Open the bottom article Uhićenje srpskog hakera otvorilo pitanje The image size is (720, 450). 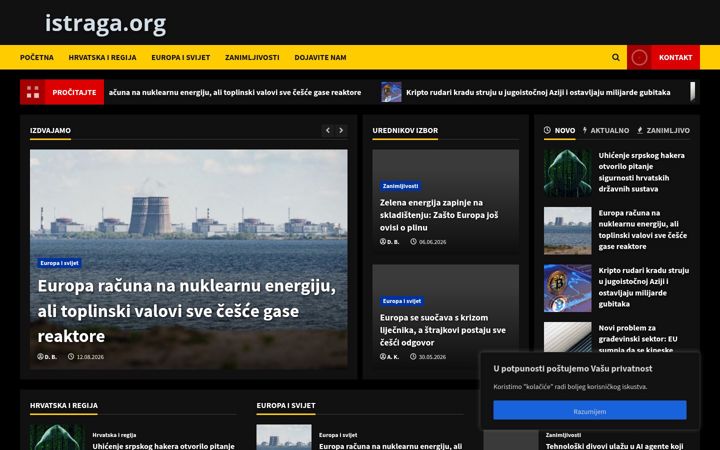(x=163, y=446)
